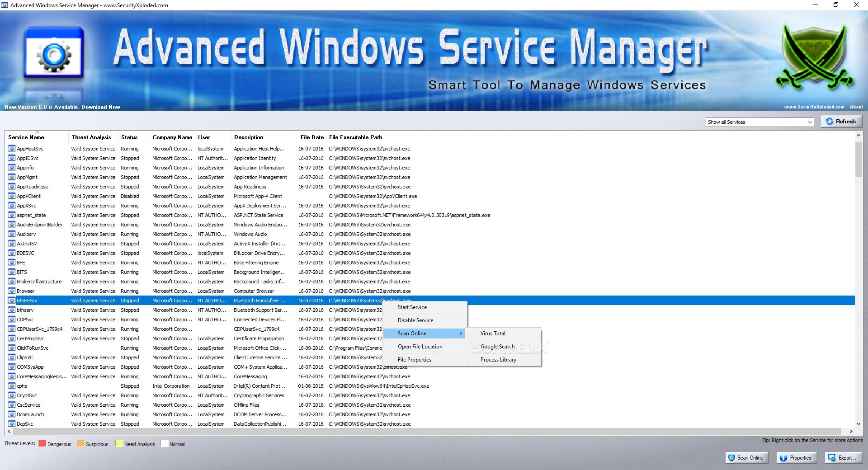Click the AppMgmt service row icon
This screenshot has height=470, width=868.
click(x=12, y=177)
